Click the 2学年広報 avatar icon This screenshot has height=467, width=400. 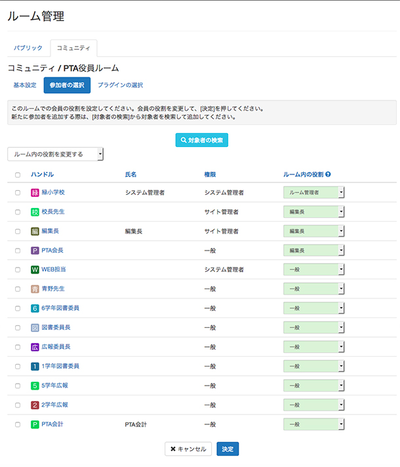click(35, 405)
